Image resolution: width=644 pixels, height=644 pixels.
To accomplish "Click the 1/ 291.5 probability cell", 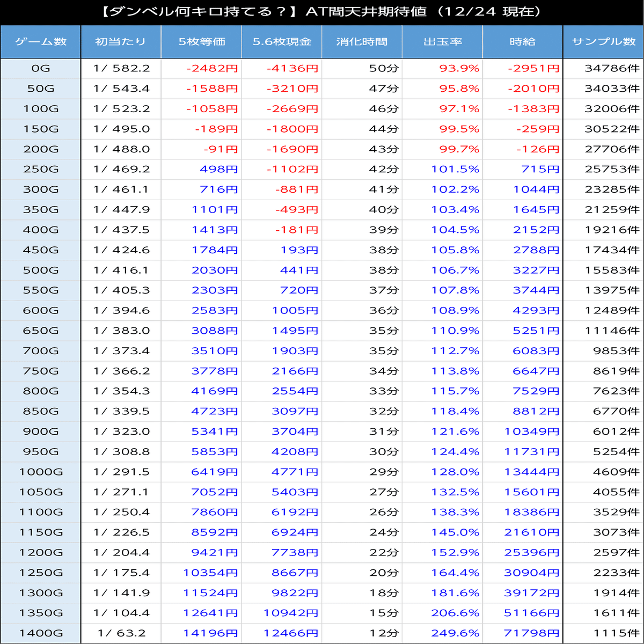I will click(121, 472).
